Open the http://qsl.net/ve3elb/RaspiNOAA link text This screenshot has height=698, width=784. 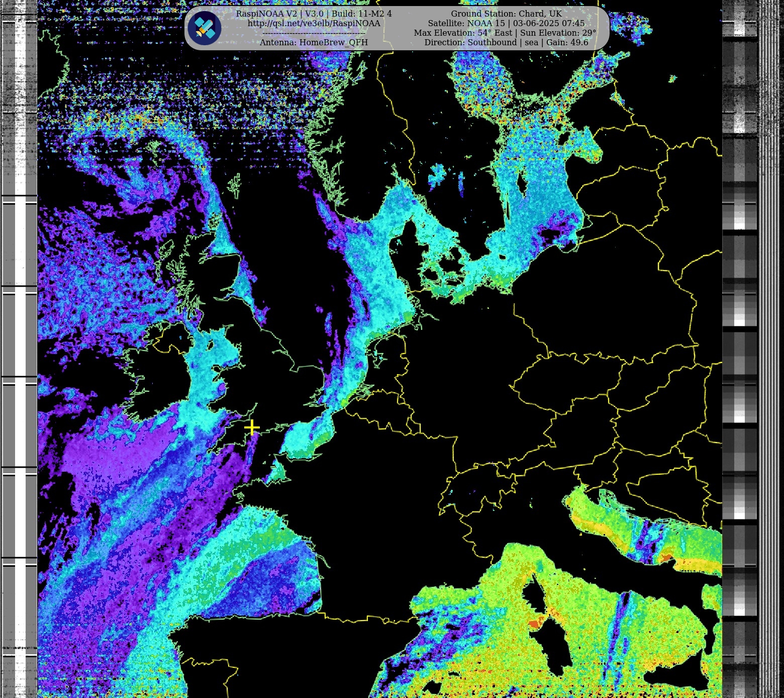[314, 23]
